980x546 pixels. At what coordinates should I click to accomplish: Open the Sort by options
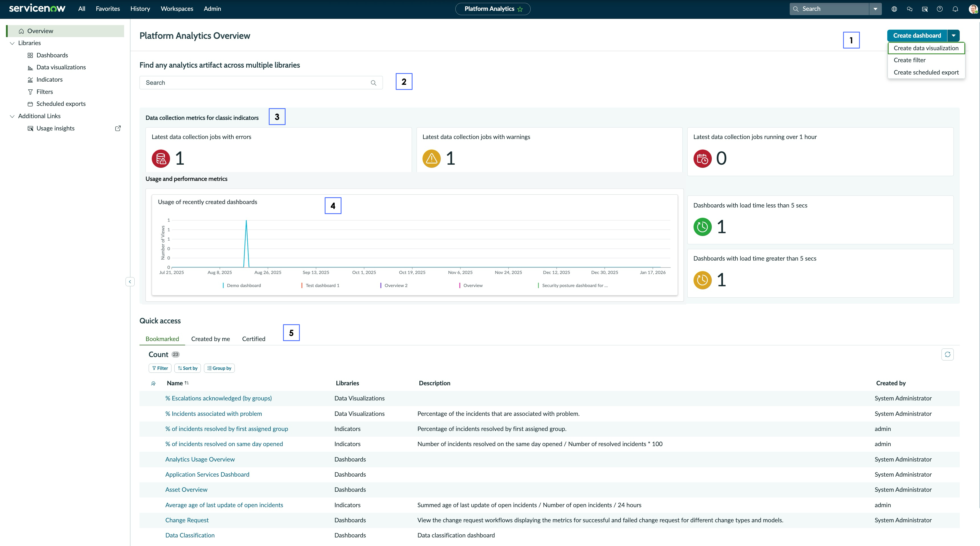[187, 368]
